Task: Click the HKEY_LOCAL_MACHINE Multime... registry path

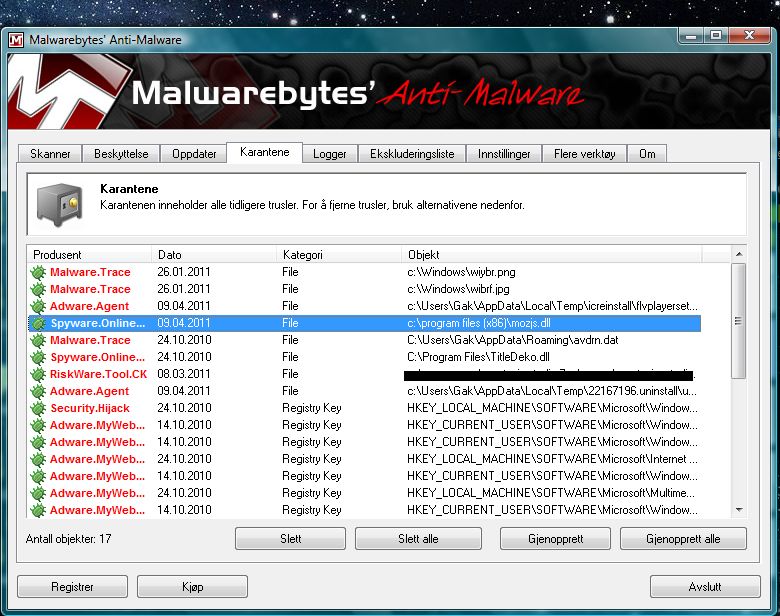Action: 551,493
